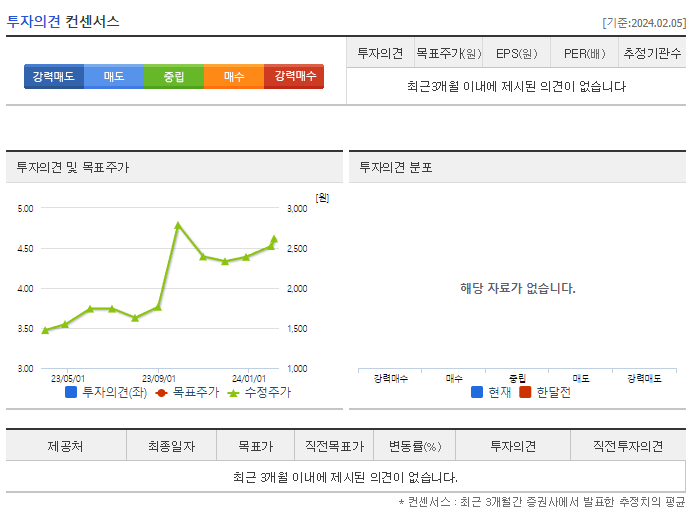Click the PER(배) column header
The image size is (696, 525).
pos(585,53)
